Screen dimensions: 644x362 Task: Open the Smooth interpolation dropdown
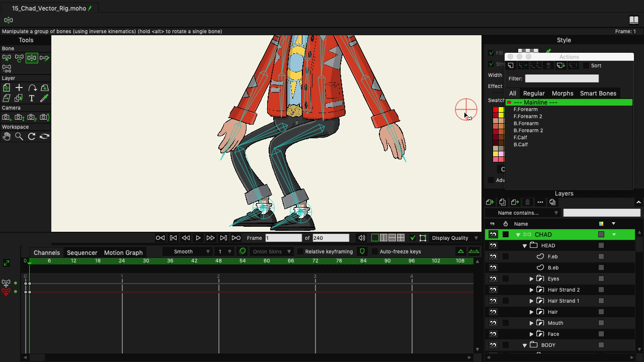[x=192, y=251]
